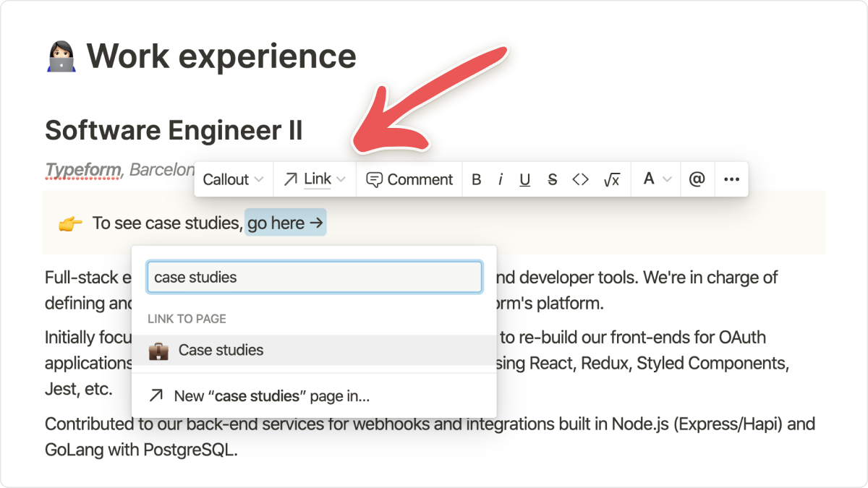Open the text color A dropdown

pos(657,179)
